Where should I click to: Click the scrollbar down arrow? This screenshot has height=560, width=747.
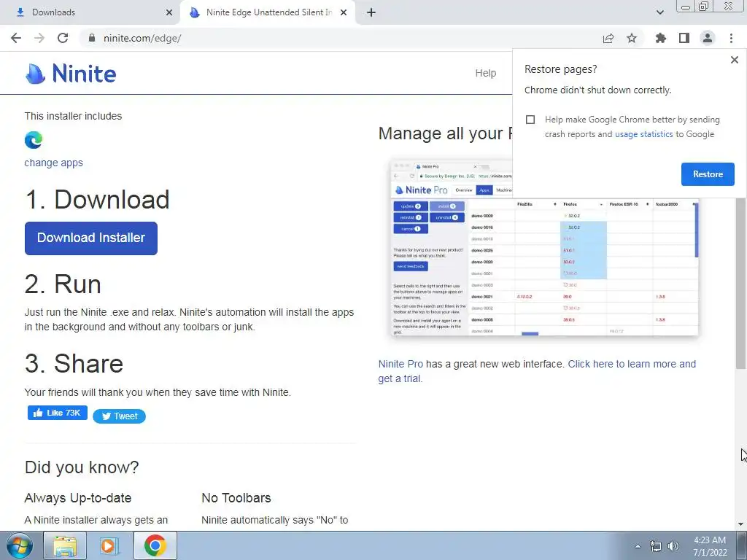tap(741, 524)
